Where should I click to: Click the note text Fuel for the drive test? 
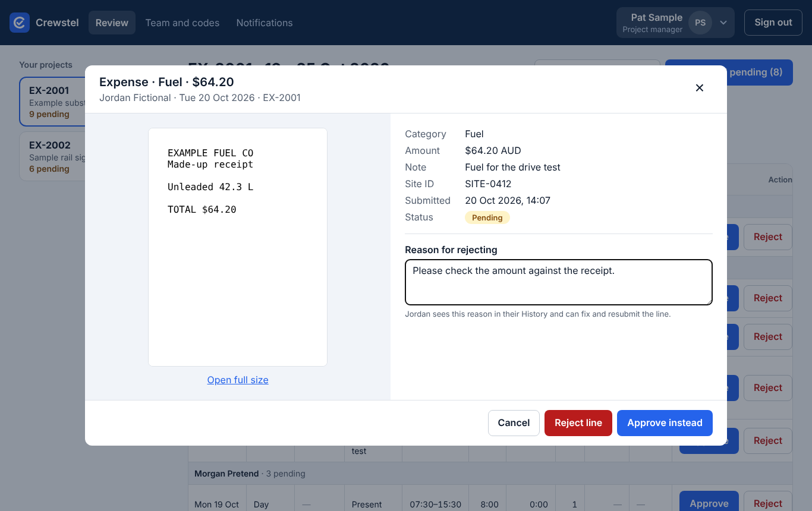click(512, 168)
